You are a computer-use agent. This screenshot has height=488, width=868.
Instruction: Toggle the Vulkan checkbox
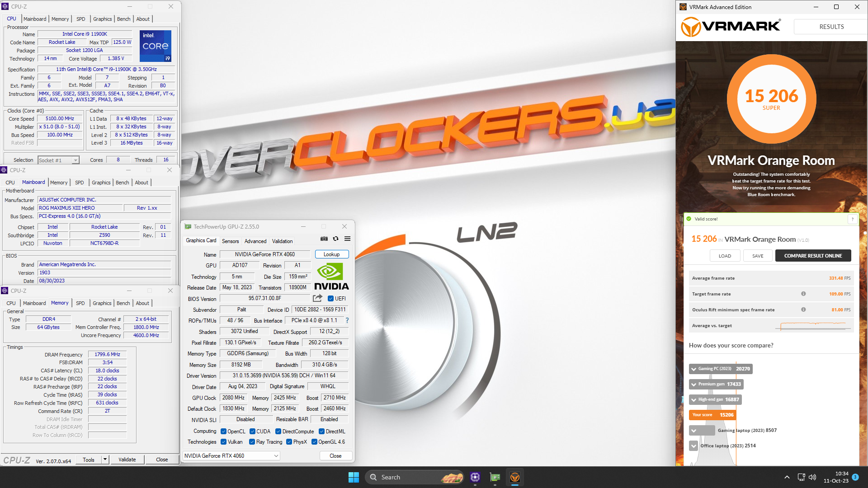tap(223, 442)
